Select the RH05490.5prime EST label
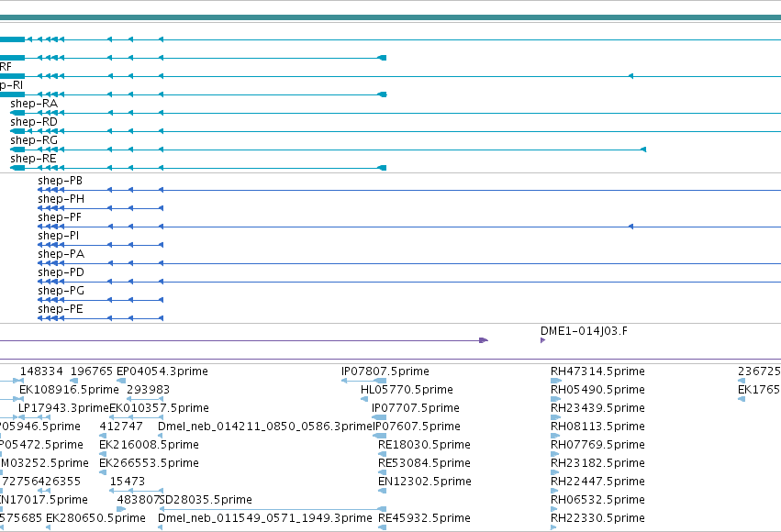This screenshot has height=532, width=781. pyautogui.click(x=597, y=390)
